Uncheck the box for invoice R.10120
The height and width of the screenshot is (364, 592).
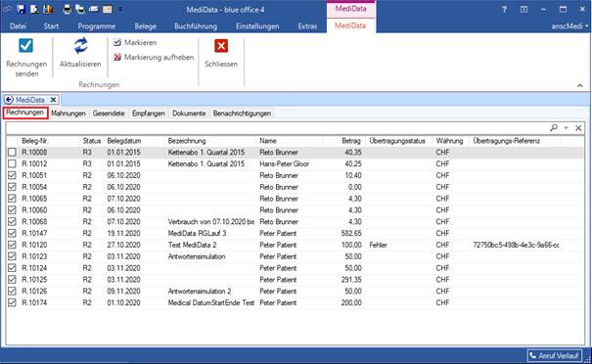(12, 245)
